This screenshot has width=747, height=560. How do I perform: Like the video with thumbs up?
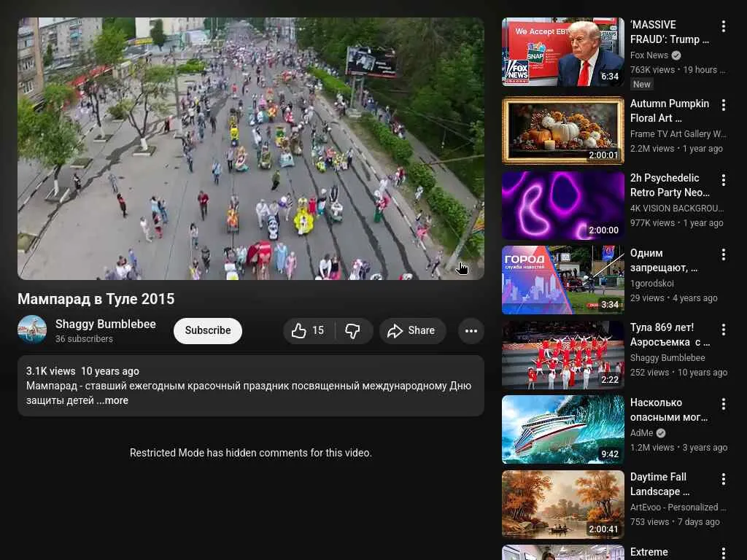pyautogui.click(x=309, y=330)
